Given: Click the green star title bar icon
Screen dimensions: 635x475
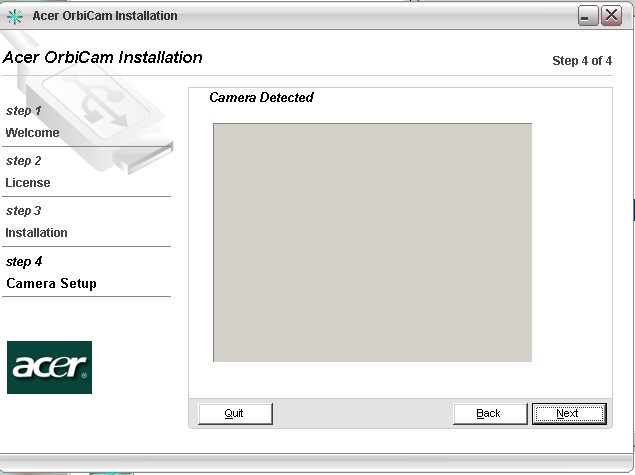Looking at the screenshot, I should pyautogui.click(x=14, y=16).
